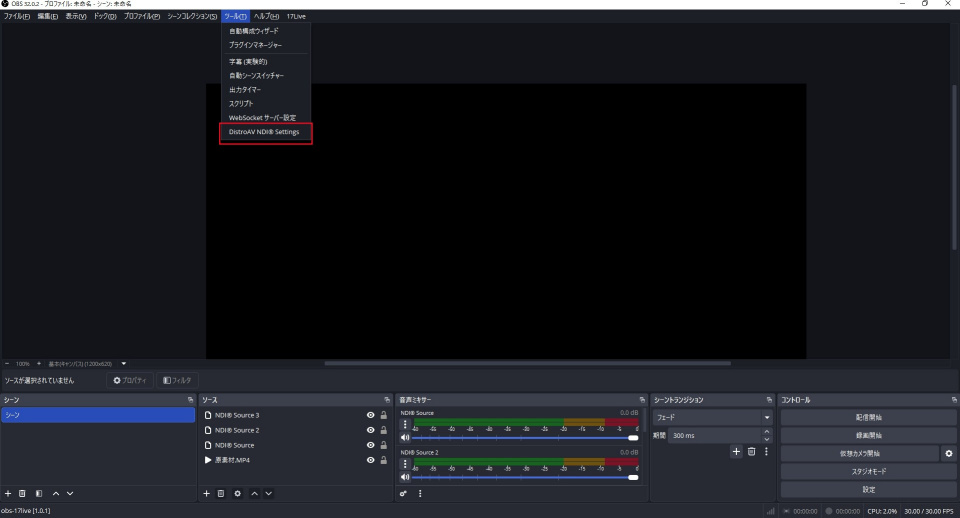Click the NDI® Source volume slider
Screen dimensions: 960x518
click(520, 437)
